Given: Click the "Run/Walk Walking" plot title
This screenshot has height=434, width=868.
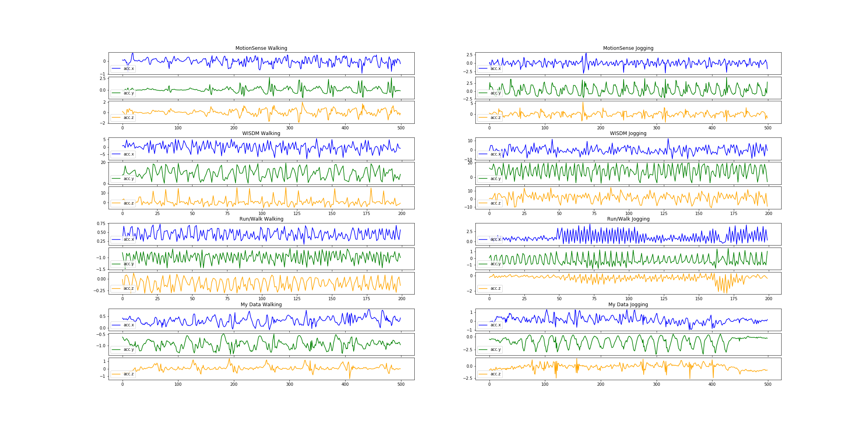Looking at the screenshot, I should pos(261,219).
